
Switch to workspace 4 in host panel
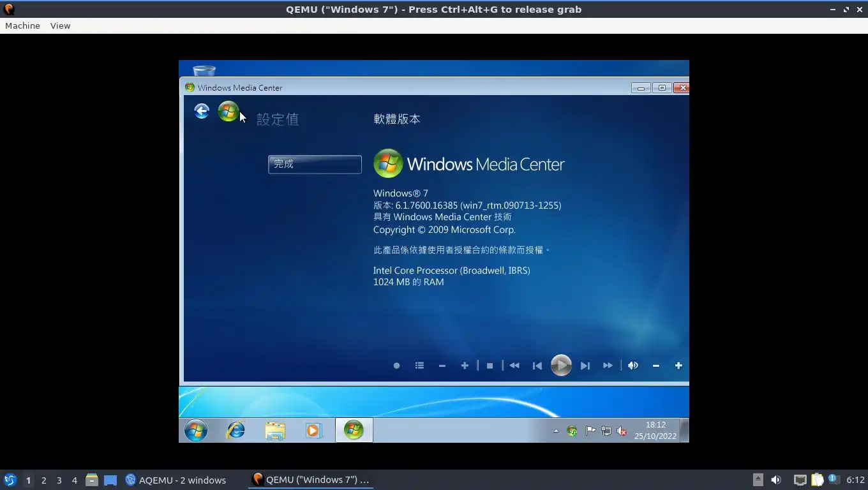click(74, 480)
